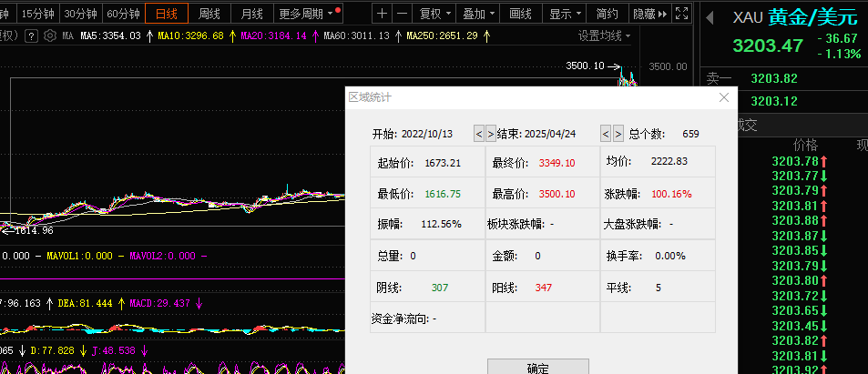
Task: Move start date earlier with left arrow
Action: [x=479, y=134]
